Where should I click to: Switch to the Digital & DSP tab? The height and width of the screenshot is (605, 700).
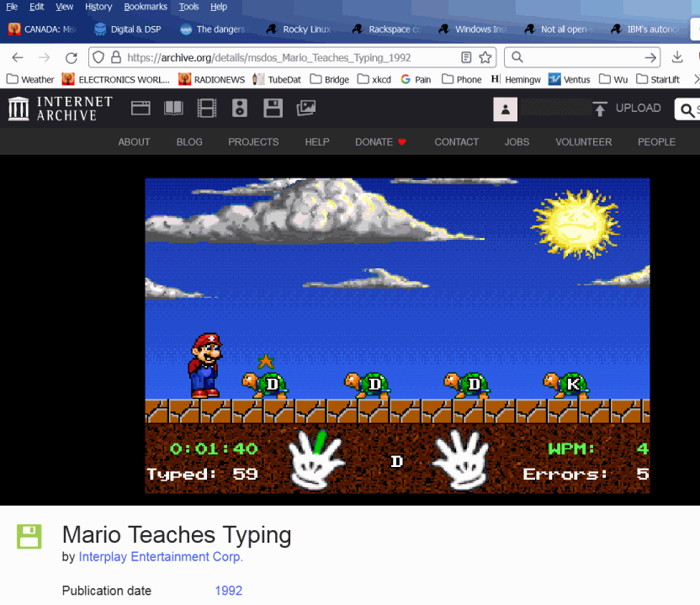(128, 29)
